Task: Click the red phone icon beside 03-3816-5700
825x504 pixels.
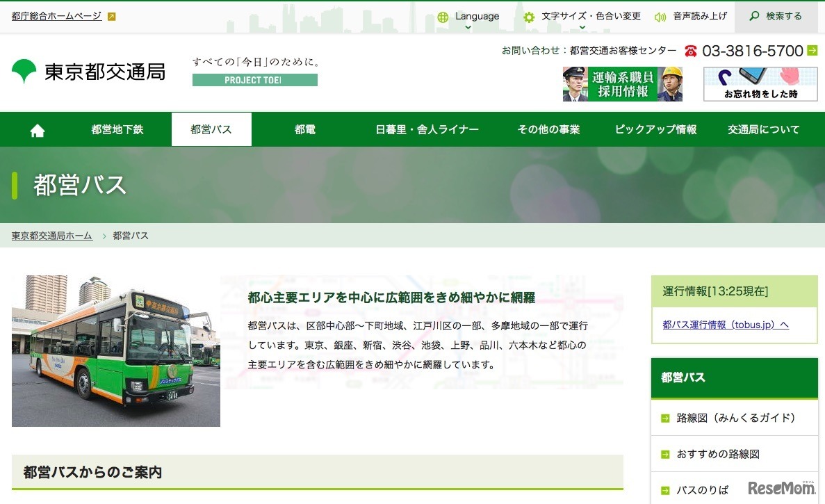Action: [x=689, y=51]
